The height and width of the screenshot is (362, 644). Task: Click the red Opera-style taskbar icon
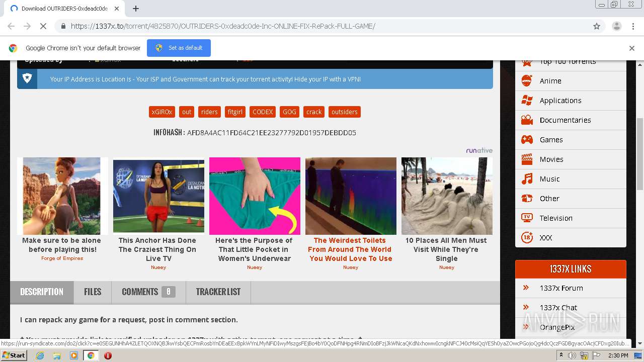[108, 355]
